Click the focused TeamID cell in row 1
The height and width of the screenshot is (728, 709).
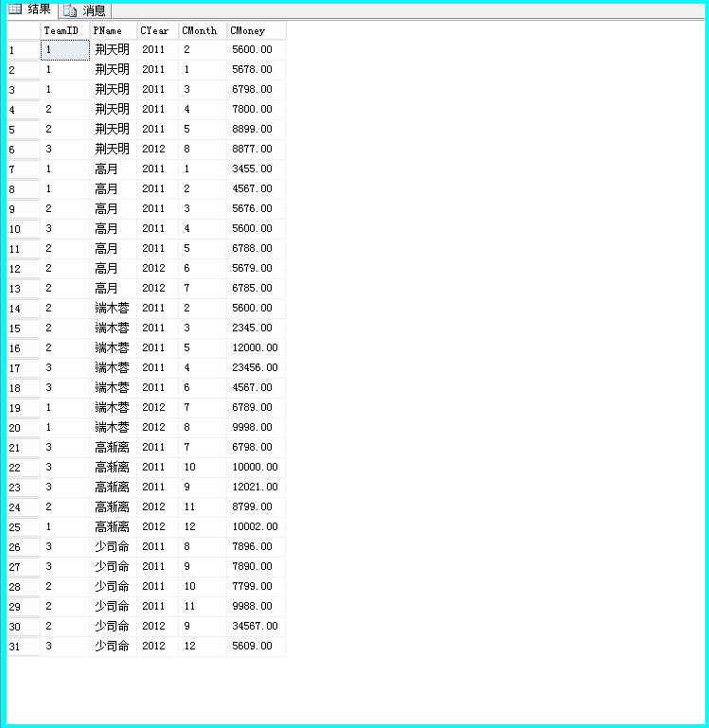tap(65, 49)
